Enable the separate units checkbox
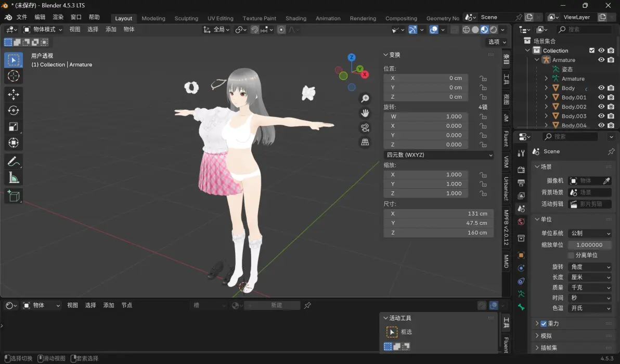Screen dimensions: 620x364 click(571, 255)
